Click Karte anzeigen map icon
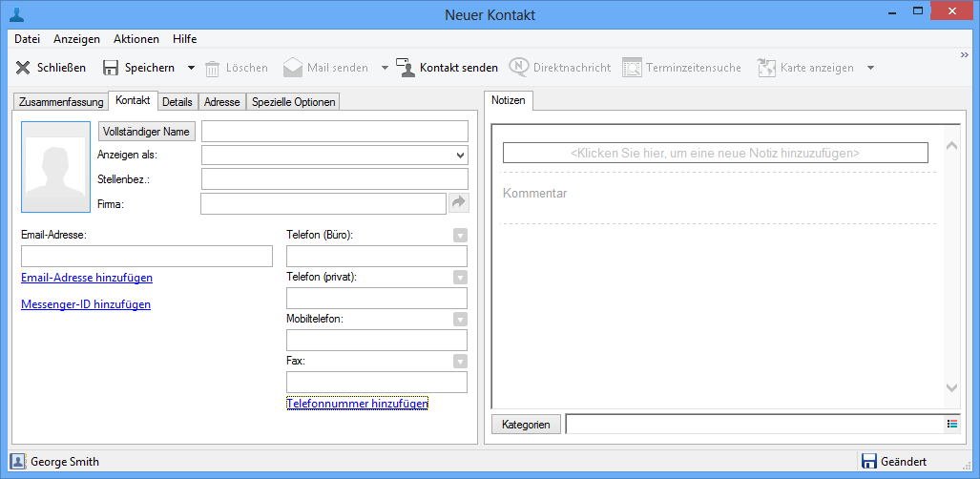This screenshot has height=479, width=980. coord(766,68)
